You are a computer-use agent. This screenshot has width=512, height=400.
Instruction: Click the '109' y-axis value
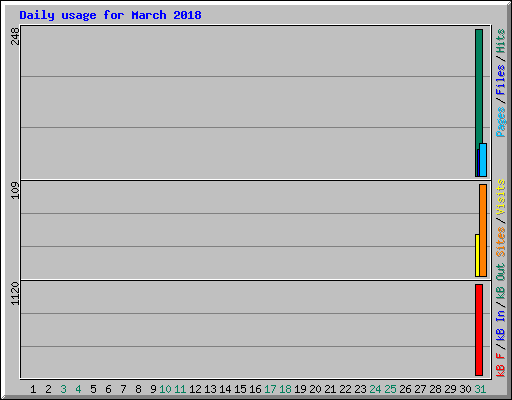[15, 190]
